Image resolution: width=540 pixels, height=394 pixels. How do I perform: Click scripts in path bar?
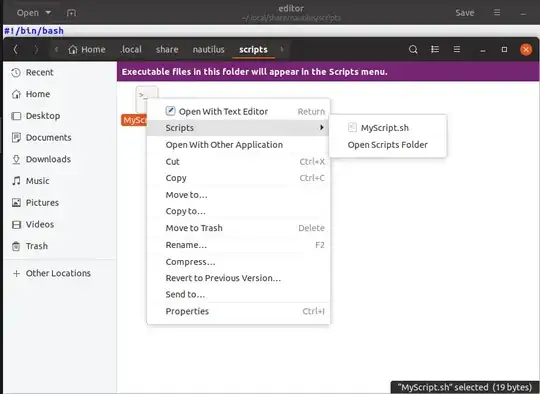pyautogui.click(x=253, y=50)
